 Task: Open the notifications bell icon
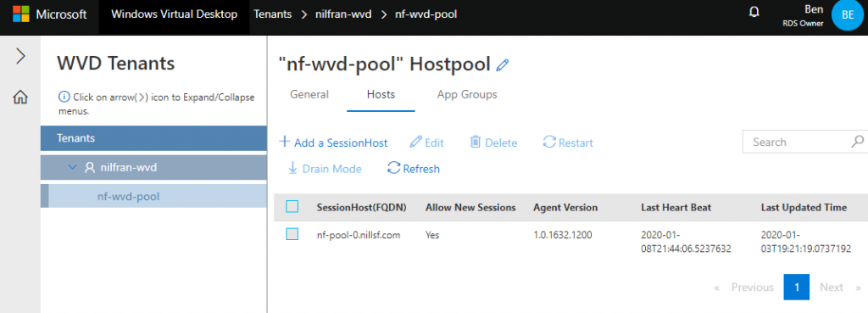point(754,12)
